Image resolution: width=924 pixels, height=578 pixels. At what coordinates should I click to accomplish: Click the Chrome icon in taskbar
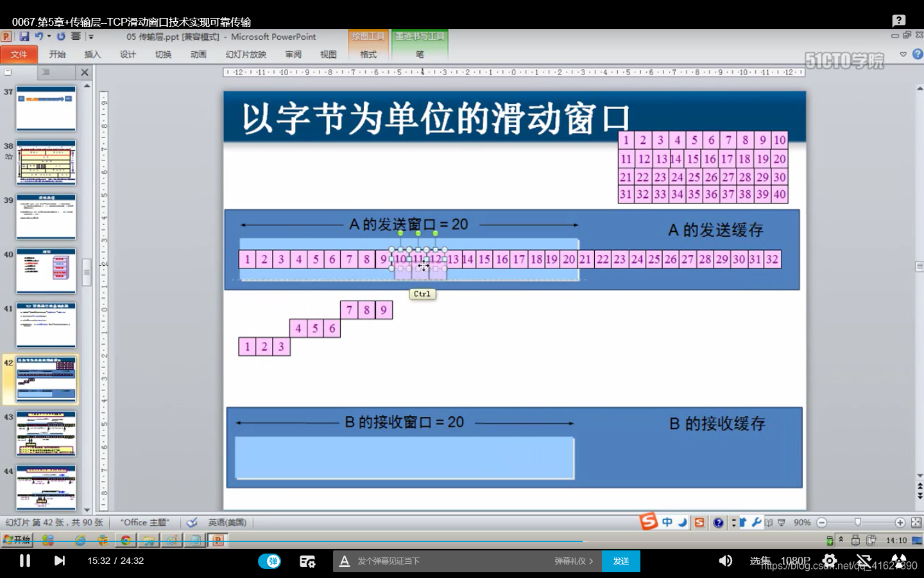[126, 540]
